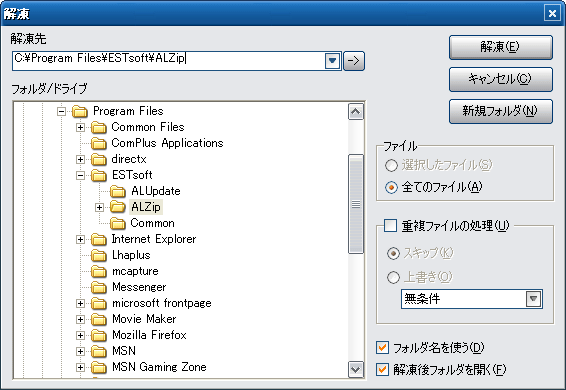Click the Program Files folder icon

pyautogui.click(x=80, y=112)
